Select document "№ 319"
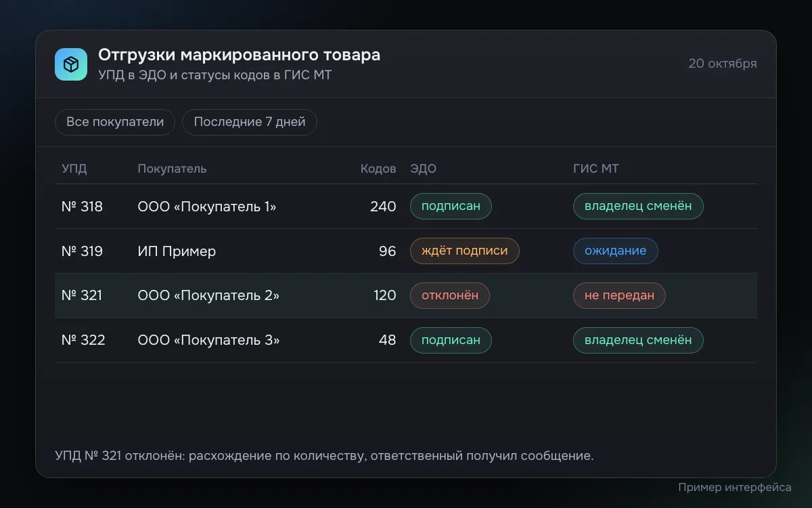The height and width of the screenshot is (508, 812). click(x=82, y=251)
